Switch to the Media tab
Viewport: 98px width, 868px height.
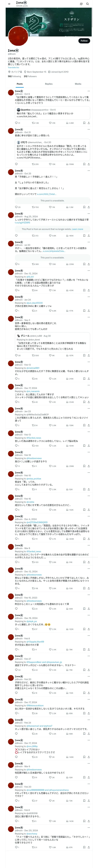coord(78,84)
